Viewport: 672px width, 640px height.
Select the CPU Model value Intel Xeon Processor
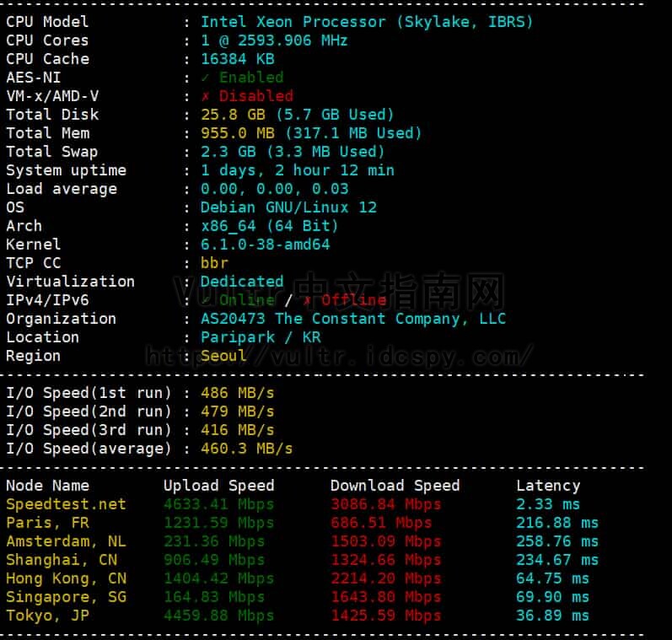click(x=367, y=22)
